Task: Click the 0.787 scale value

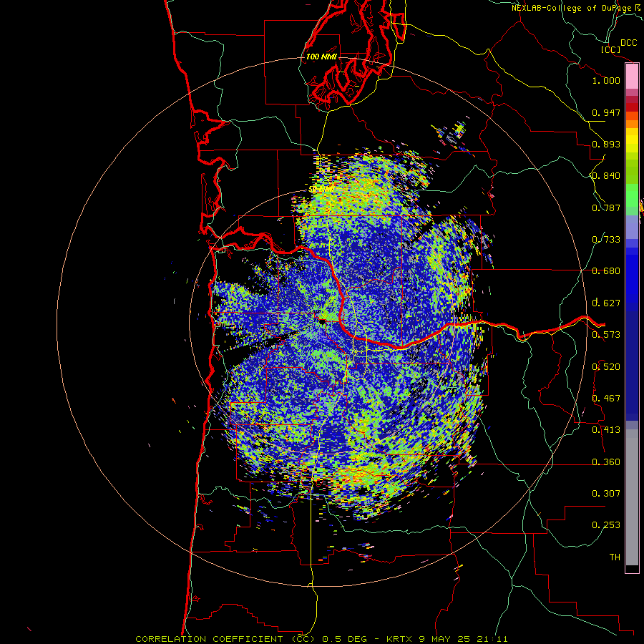Action: coord(606,208)
